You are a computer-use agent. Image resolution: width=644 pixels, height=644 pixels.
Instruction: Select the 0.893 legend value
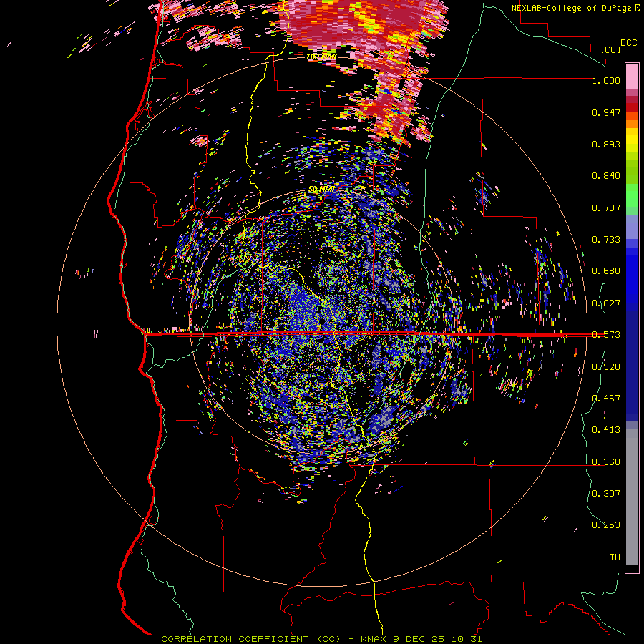(606, 144)
